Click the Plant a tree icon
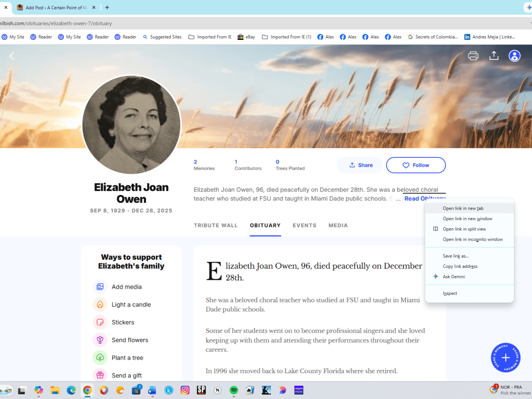The height and width of the screenshot is (399, 532). [100, 358]
